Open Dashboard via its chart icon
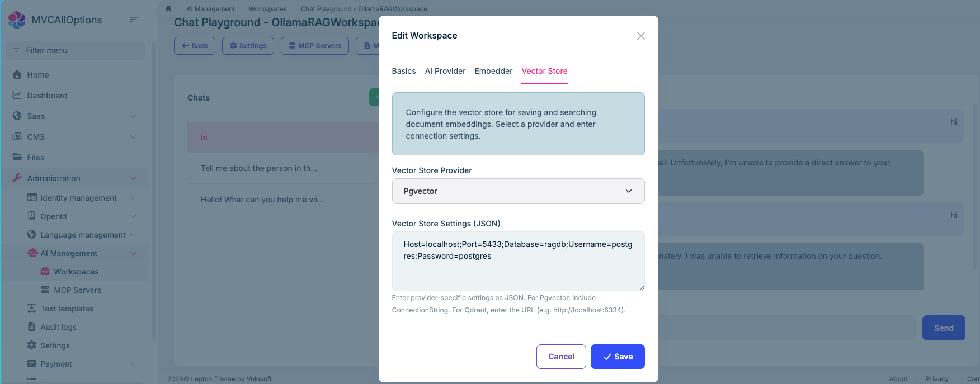 click(17, 96)
